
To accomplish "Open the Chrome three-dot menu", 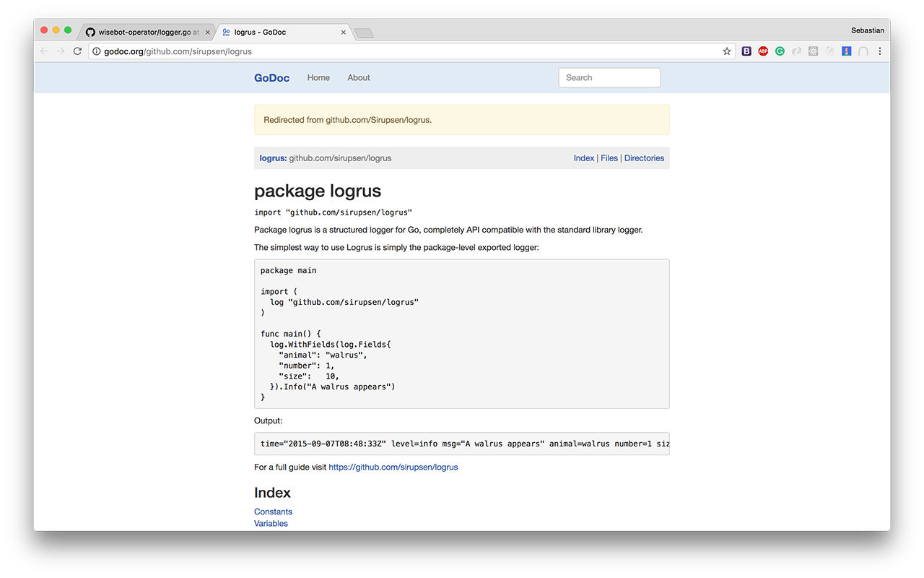I will [879, 51].
